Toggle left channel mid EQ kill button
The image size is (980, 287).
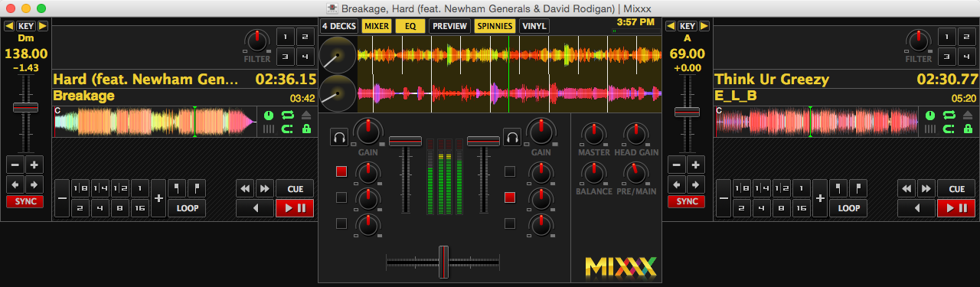(341, 197)
